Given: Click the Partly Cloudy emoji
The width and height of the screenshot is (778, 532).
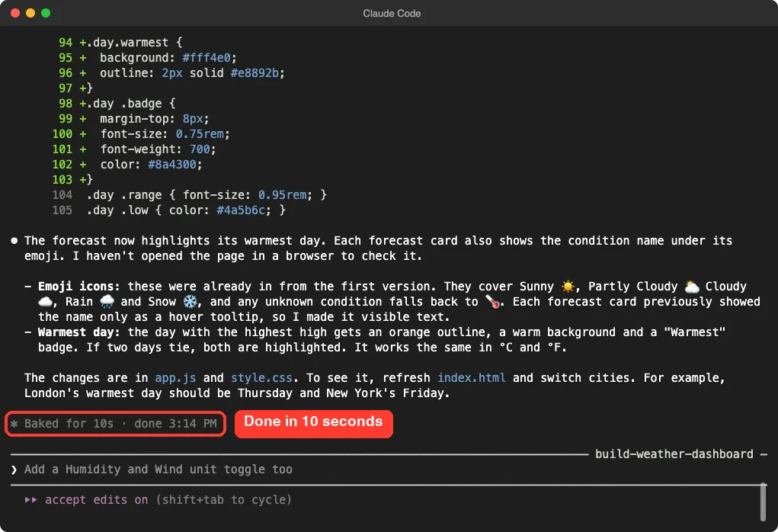Looking at the screenshot, I should point(692,287).
